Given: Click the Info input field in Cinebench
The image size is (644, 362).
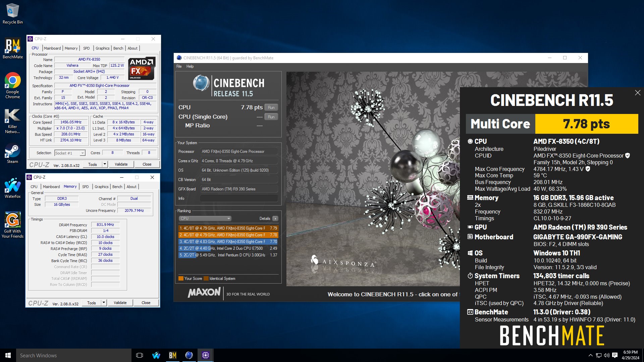Looking at the screenshot, I should (239, 198).
